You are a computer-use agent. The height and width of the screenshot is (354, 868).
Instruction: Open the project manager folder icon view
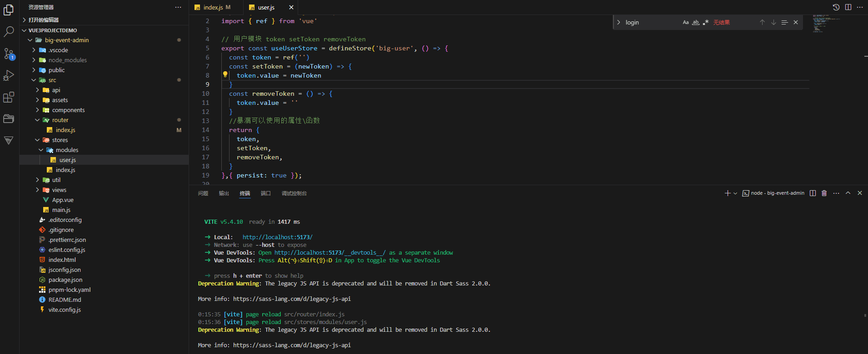(x=9, y=119)
